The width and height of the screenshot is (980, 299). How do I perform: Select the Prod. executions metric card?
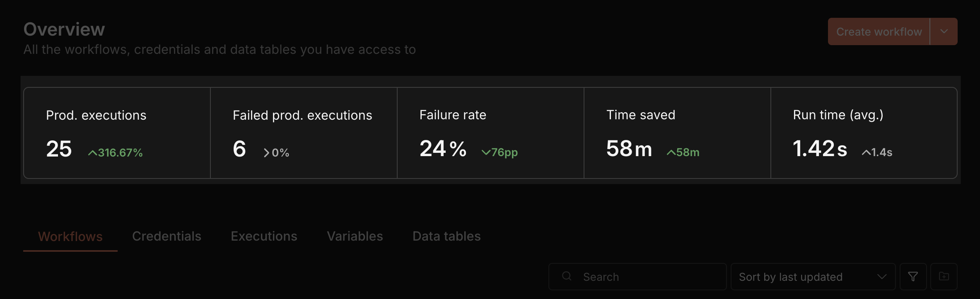pyautogui.click(x=117, y=133)
